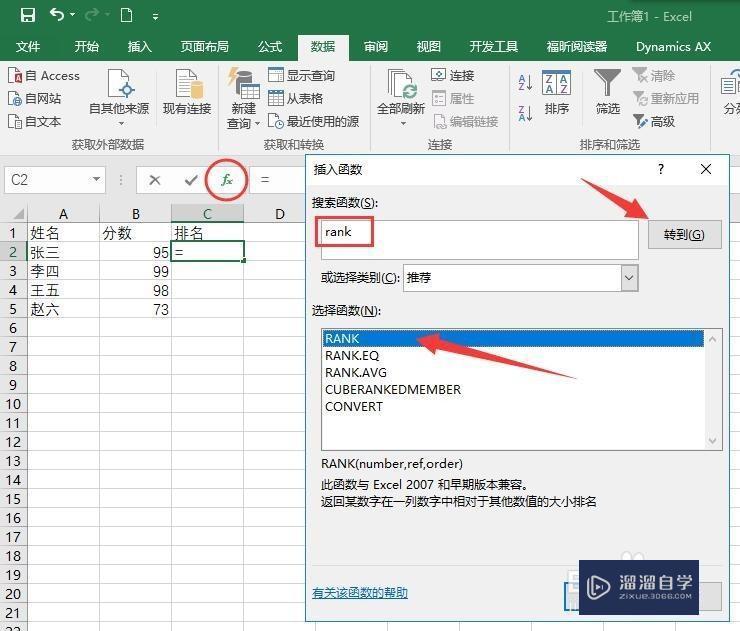Click the 重新应用 button
This screenshot has width=740, height=631.
pos(666,98)
